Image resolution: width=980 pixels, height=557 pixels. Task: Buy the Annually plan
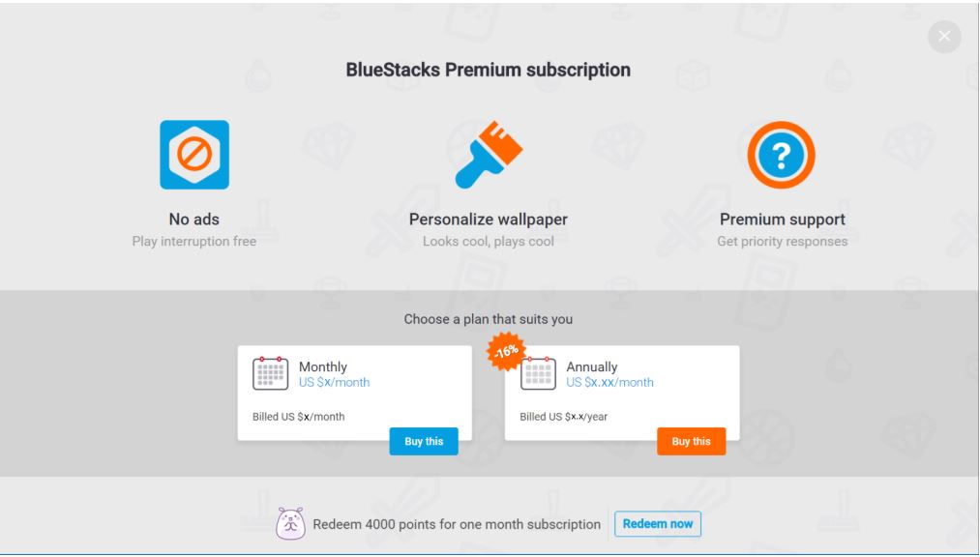(x=691, y=441)
